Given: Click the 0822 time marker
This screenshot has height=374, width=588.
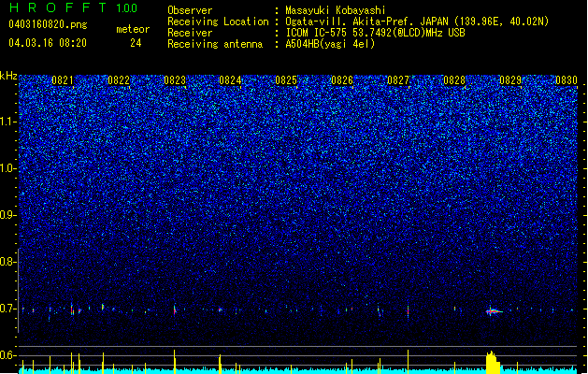Looking at the screenshot, I should 119,80.
